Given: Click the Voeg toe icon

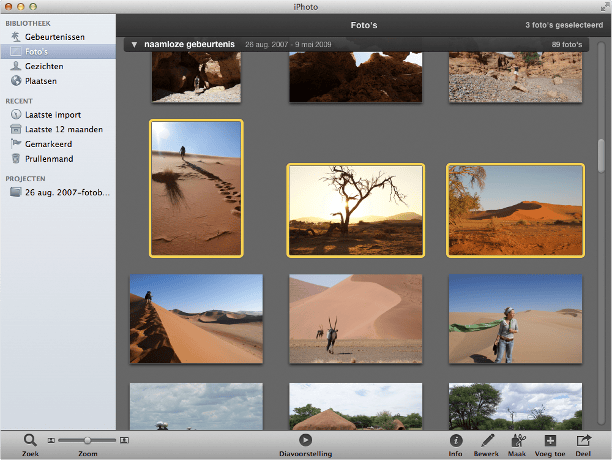Looking at the screenshot, I should 550,440.
